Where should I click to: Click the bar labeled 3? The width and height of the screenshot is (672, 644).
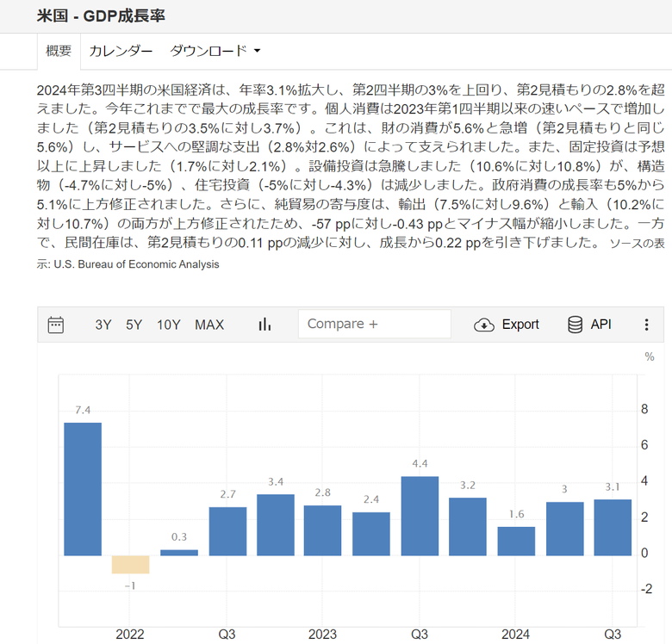[565, 529]
